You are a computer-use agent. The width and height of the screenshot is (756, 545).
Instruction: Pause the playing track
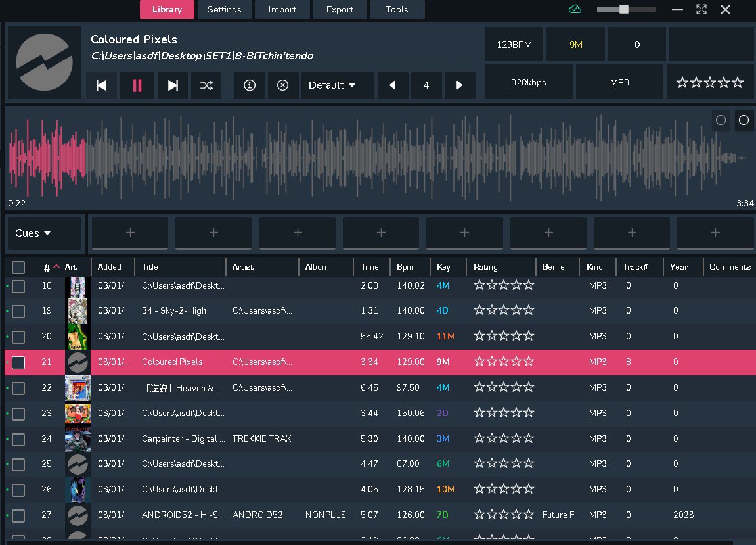pyautogui.click(x=137, y=85)
